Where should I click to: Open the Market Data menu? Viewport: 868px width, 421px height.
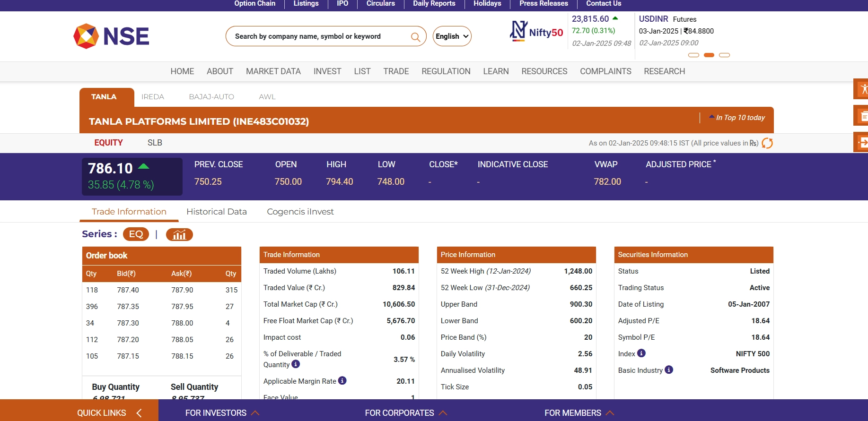(273, 71)
